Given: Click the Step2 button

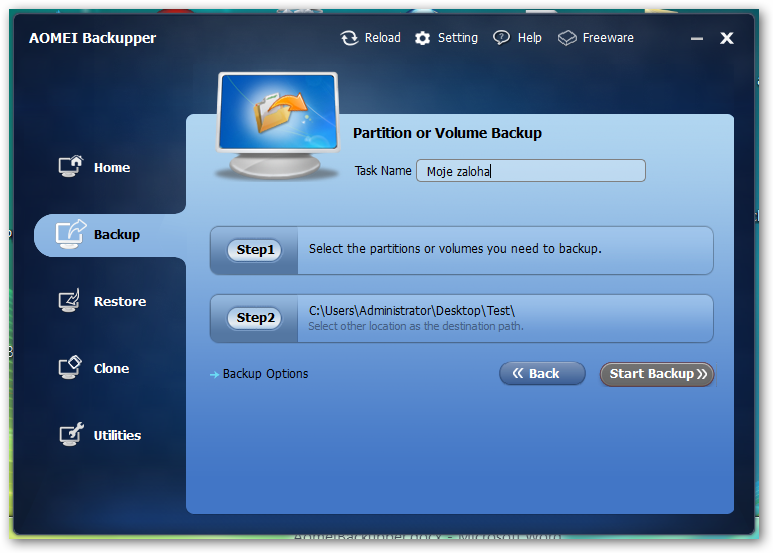Looking at the screenshot, I should (x=255, y=318).
